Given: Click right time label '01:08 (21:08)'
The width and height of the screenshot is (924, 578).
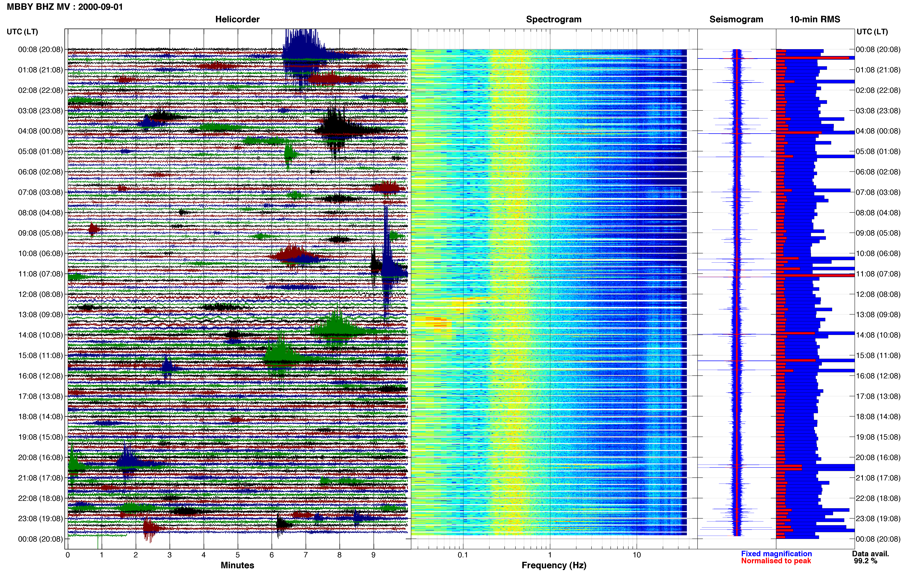Looking at the screenshot, I should 878,70.
